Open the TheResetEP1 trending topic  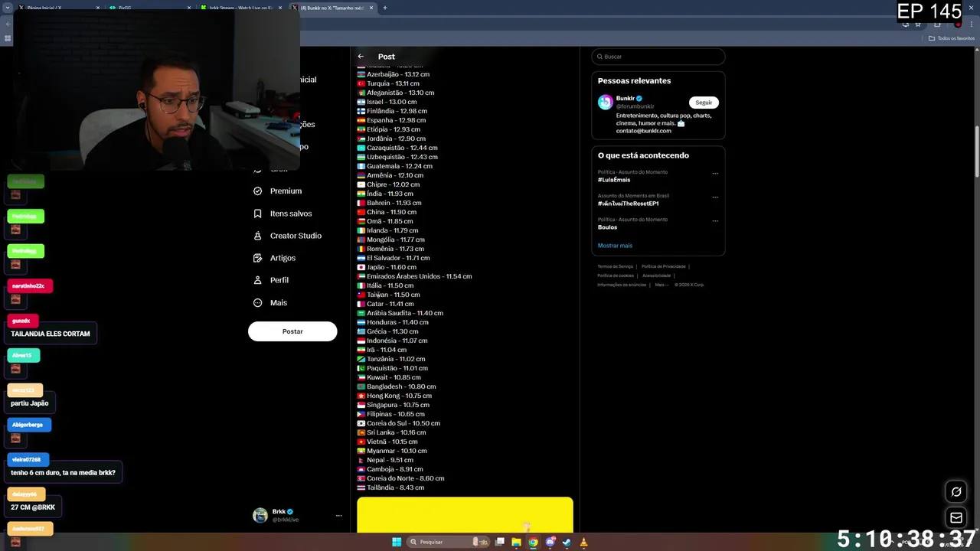628,204
